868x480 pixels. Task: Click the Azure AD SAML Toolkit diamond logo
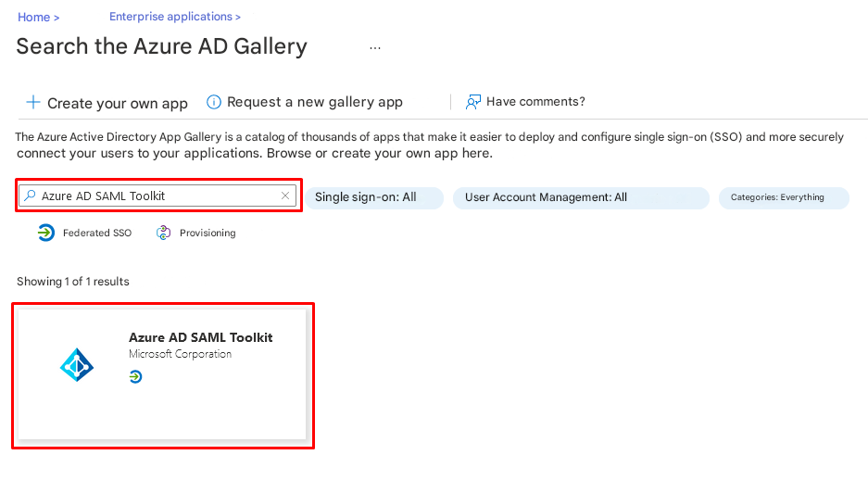coord(77,365)
